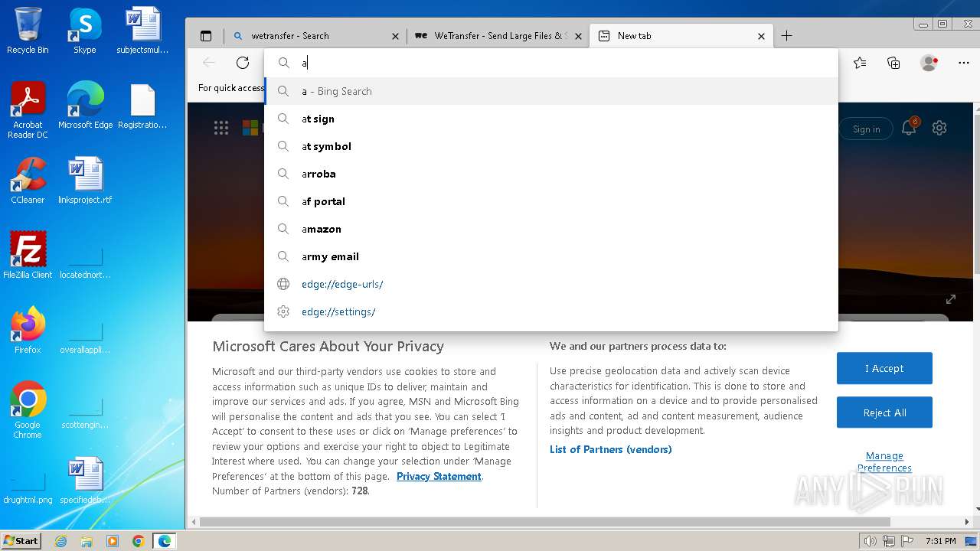The width and height of the screenshot is (980, 551).
Task: Close the New tab tab
Action: click(x=761, y=36)
